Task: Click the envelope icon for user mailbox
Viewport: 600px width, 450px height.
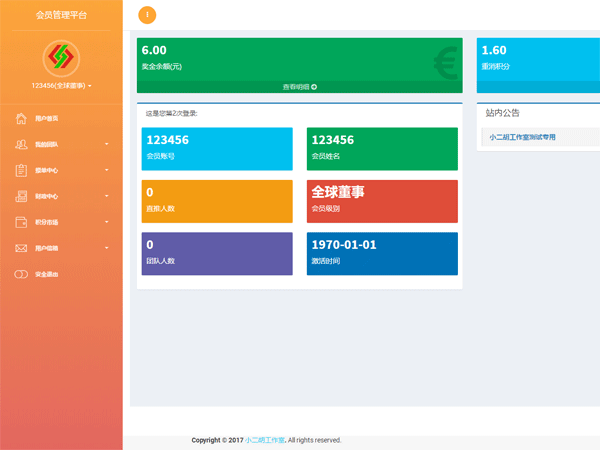Action: pyautogui.click(x=21, y=247)
